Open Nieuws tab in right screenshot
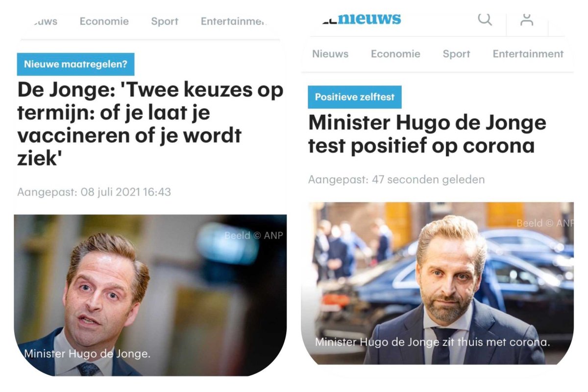Image resolution: width=588 pixels, height=392 pixels. [330, 54]
